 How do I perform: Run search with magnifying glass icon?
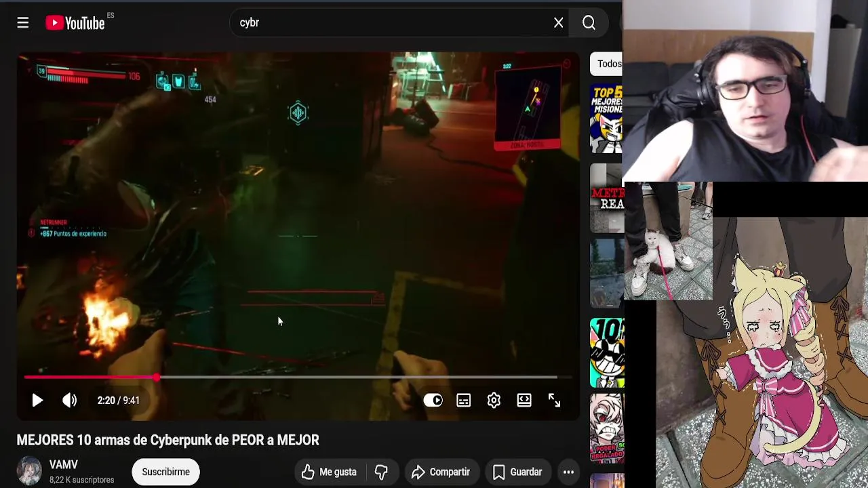(589, 23)
